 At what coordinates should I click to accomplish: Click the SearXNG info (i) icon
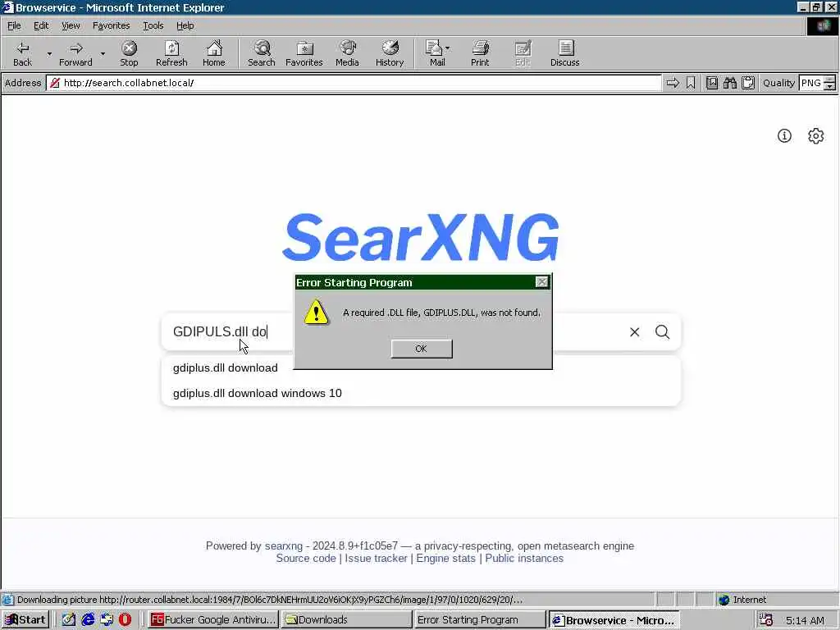784,136
